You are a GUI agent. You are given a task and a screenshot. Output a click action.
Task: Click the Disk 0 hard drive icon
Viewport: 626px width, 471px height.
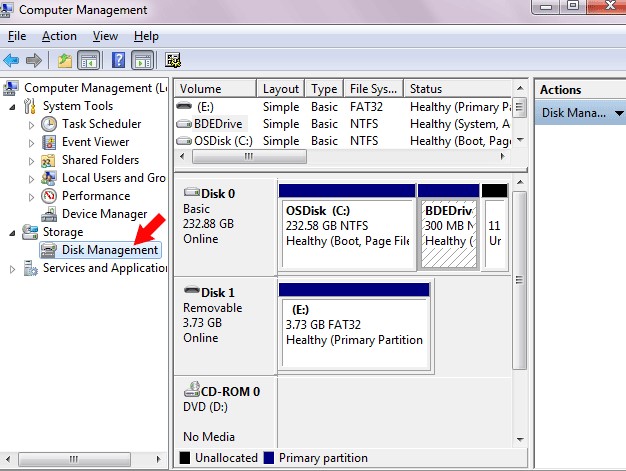192,192
